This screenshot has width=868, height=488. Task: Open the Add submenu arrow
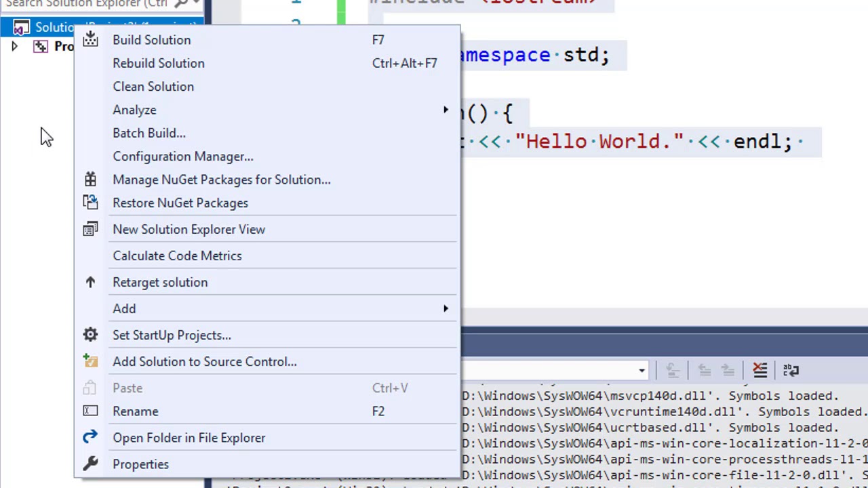coord(446,308)
